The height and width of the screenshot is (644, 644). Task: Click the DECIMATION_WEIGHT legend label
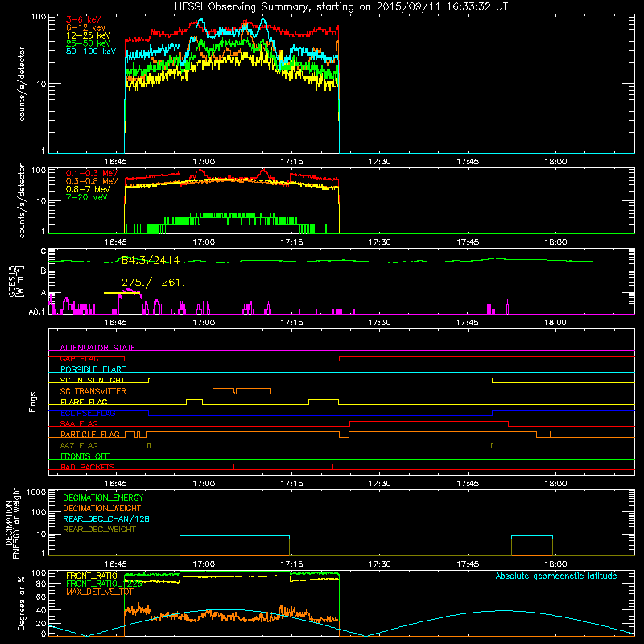coord(102,508)
